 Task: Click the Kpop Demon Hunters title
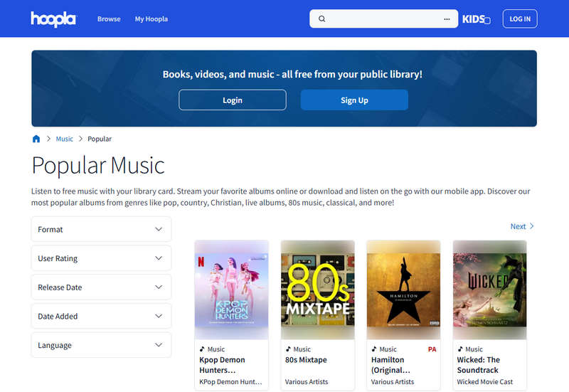pyautogui.click(x=222, y=365)
